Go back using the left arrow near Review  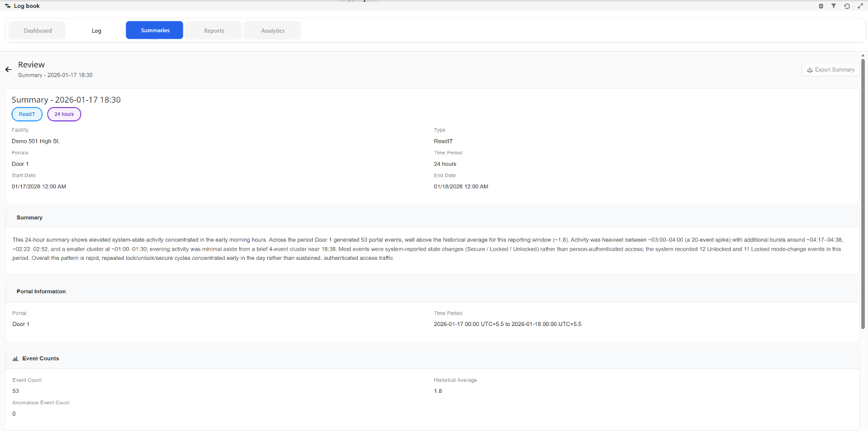tap(8, 69)
